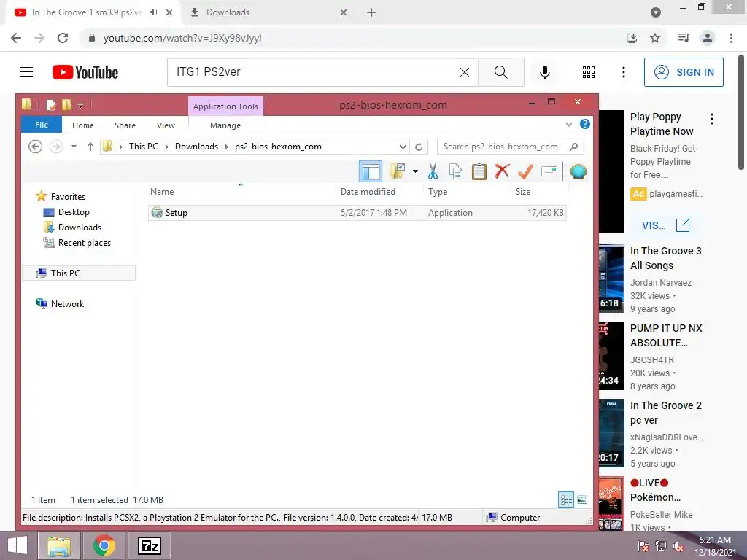
Task: Toggle the navigation pane icon in toolbar
Action: click(x=371, y=171)
